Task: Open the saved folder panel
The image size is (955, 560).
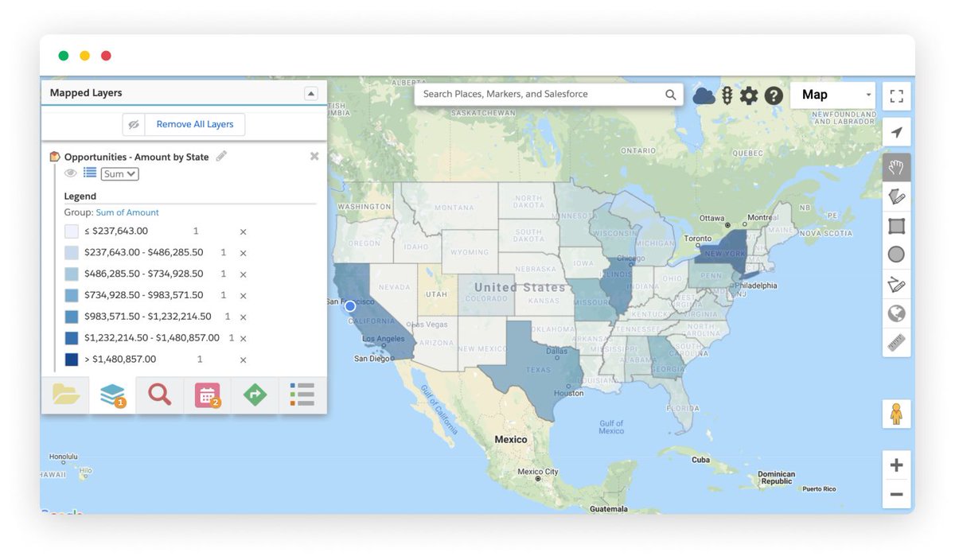Action: 65,395
